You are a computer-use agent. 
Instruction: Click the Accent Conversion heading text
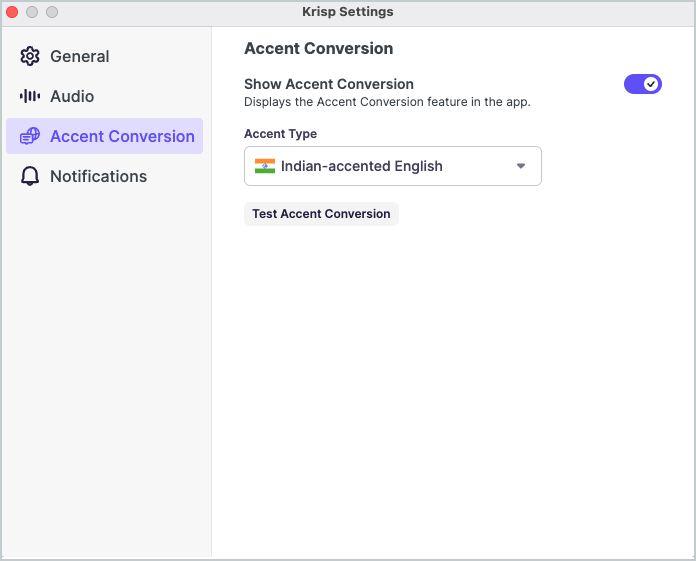tap(318, 48)
